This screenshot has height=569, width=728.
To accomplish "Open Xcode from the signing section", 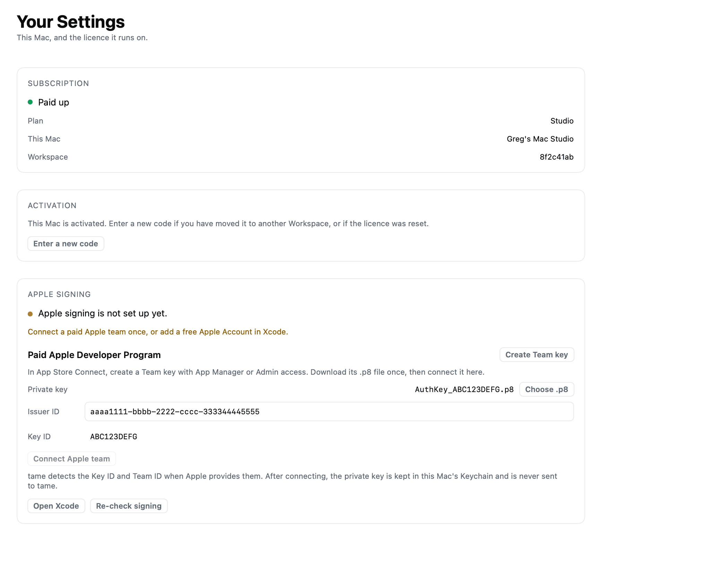I will coord(56,506).
